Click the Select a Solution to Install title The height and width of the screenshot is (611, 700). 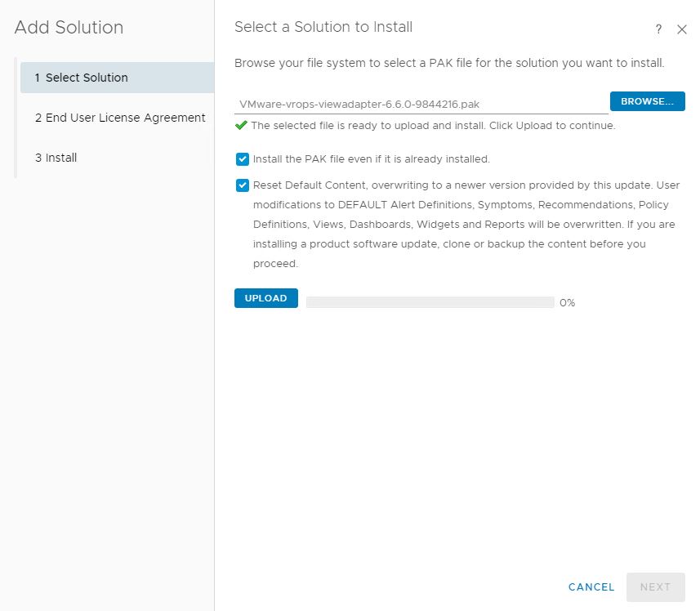click(323, 27)
